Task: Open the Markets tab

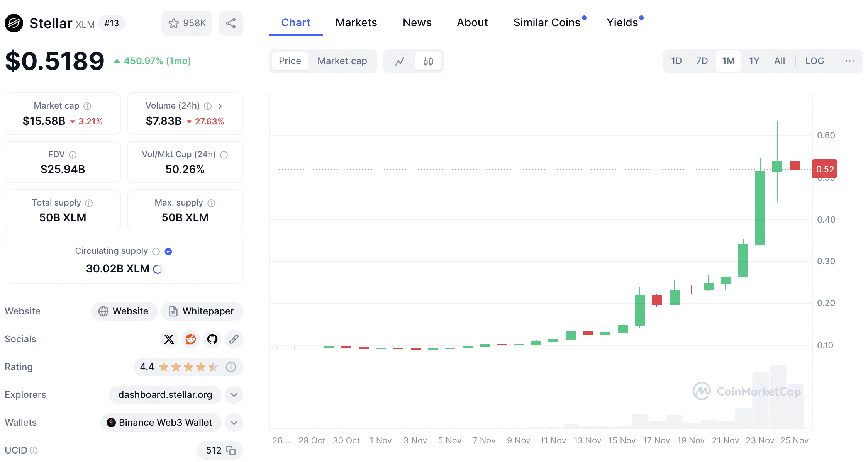Action: pyautogui.click(x=356, y=22)
